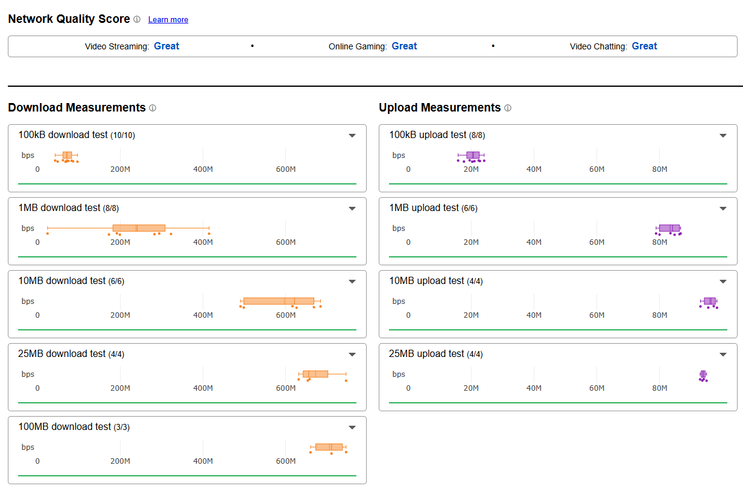The width and height of the screenshot is (743, 492).
Task: Expand the 100kB download test panel
Action: [x=352, y=135]
